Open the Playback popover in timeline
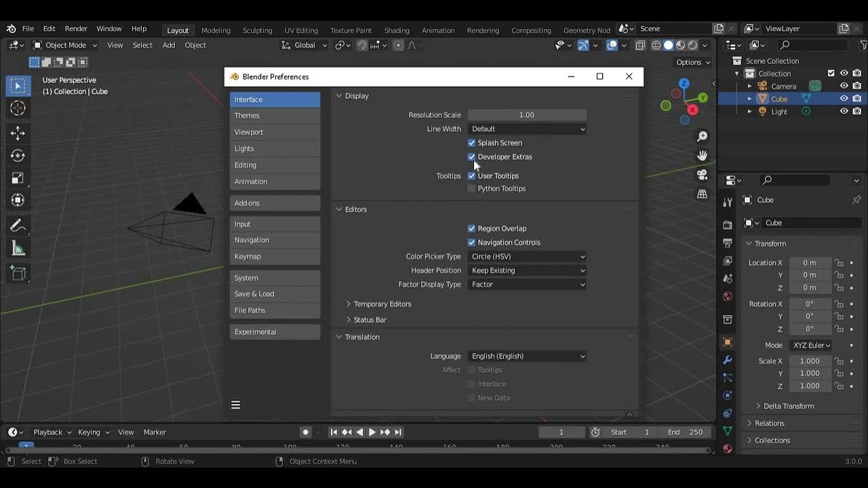 (52, 432)
